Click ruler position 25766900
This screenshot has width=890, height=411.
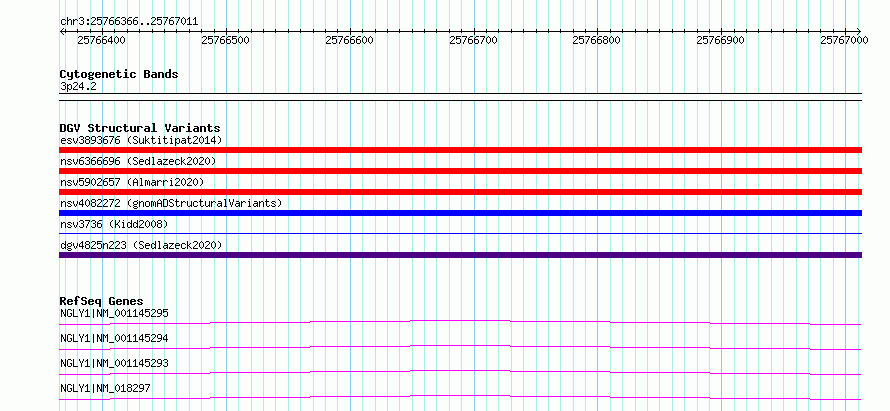click(721, 40)
